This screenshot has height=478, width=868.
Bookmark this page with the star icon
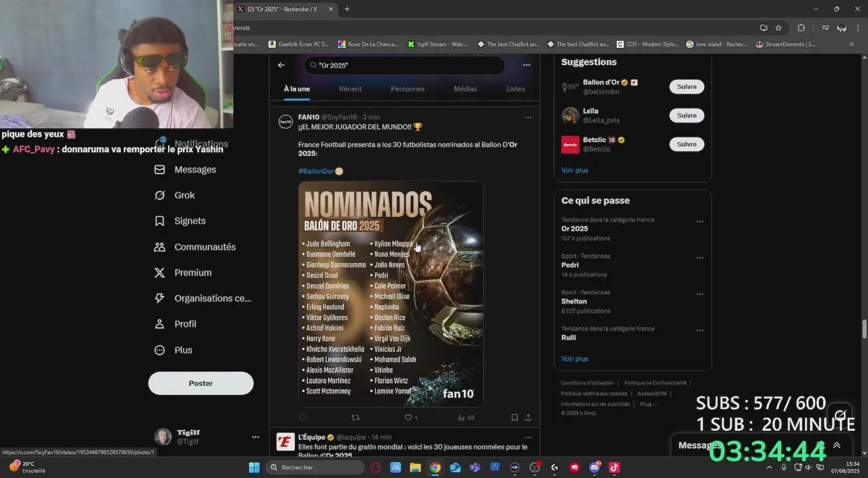[x=778, y=28]
